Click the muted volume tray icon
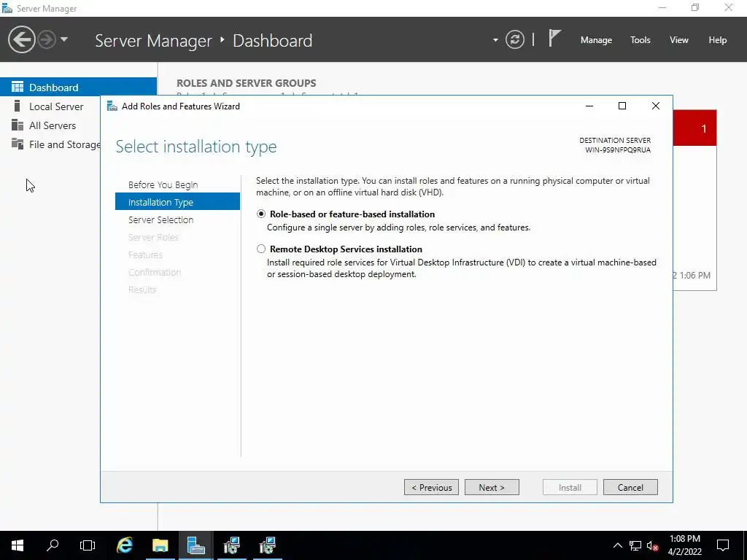The height and width of the screenshot is (560, 747). (x=652, y=545)
